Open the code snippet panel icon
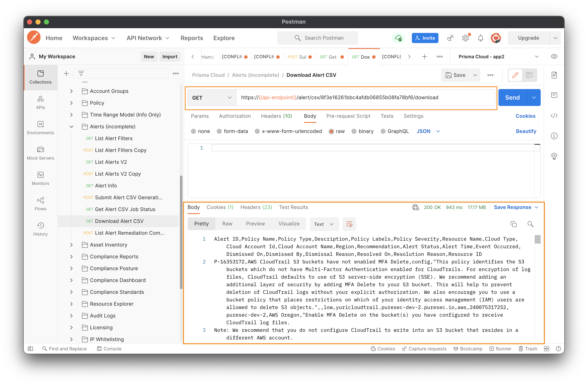The height and width of the screenshot is (385, 588). (x=554, y=116)
